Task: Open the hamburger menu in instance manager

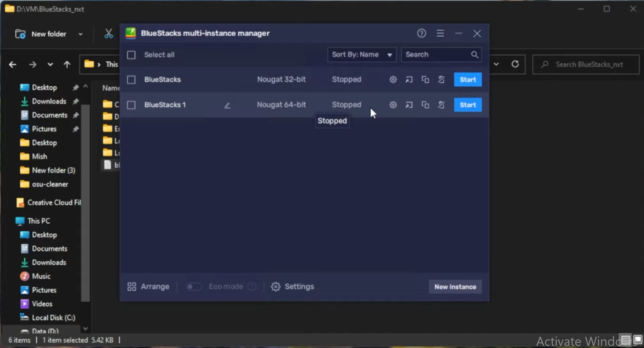Action: (440, 33)
